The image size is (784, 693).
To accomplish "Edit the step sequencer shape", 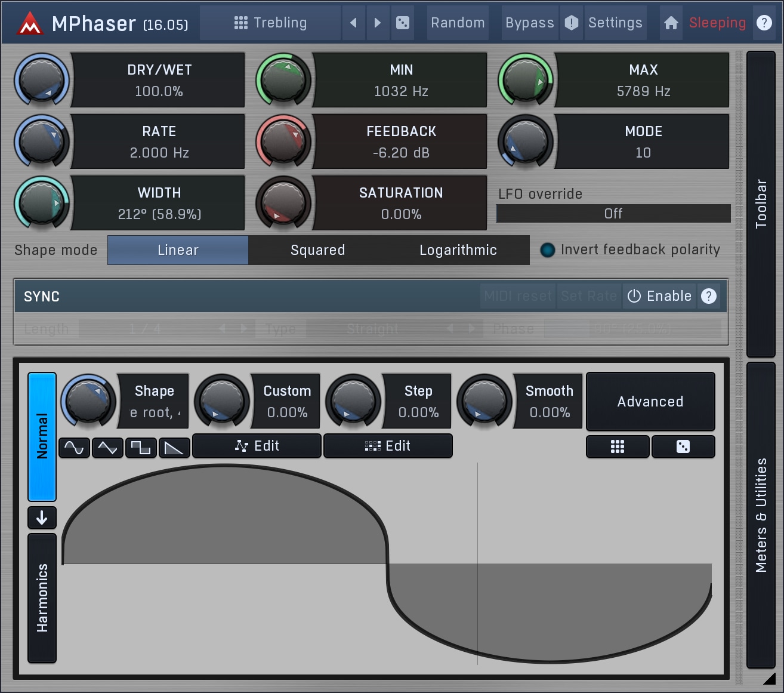I will 388,446.
